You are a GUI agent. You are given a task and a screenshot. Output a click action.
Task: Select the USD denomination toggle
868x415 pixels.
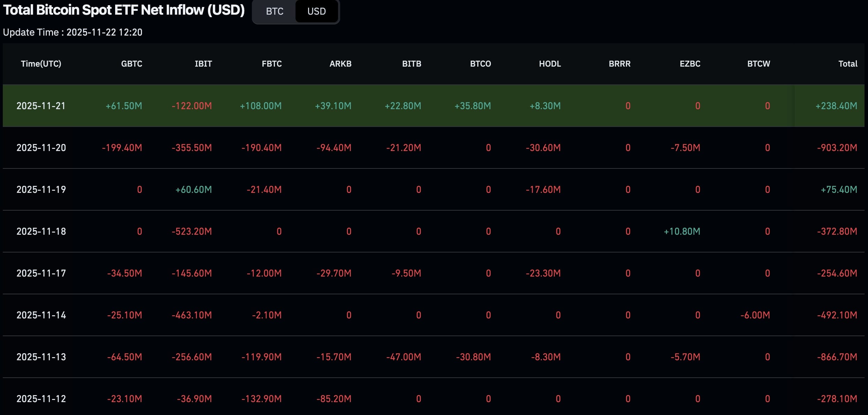316,12
